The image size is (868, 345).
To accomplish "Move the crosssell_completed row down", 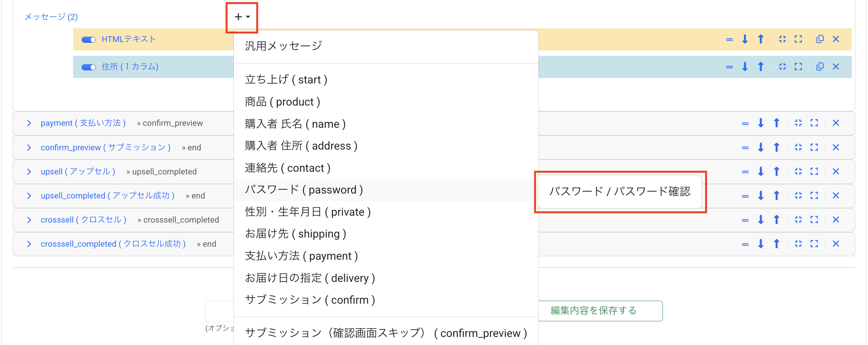I will coord(761,244).
